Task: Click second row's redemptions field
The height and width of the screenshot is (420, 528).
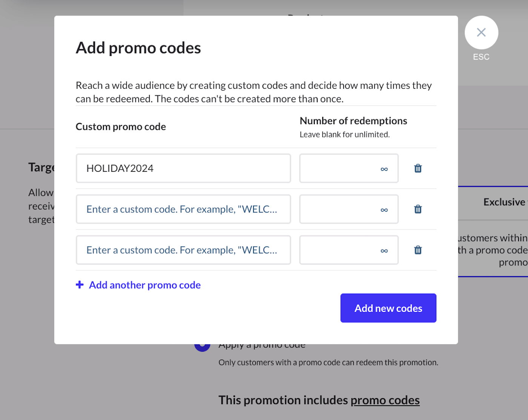Action: [x=339, y=209]
